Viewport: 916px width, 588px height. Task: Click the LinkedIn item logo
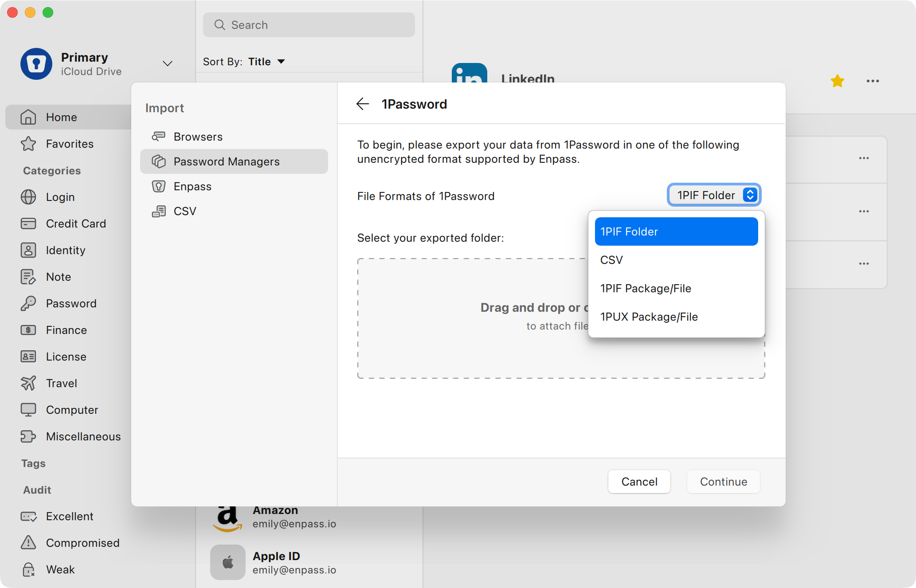coord(469,73)
